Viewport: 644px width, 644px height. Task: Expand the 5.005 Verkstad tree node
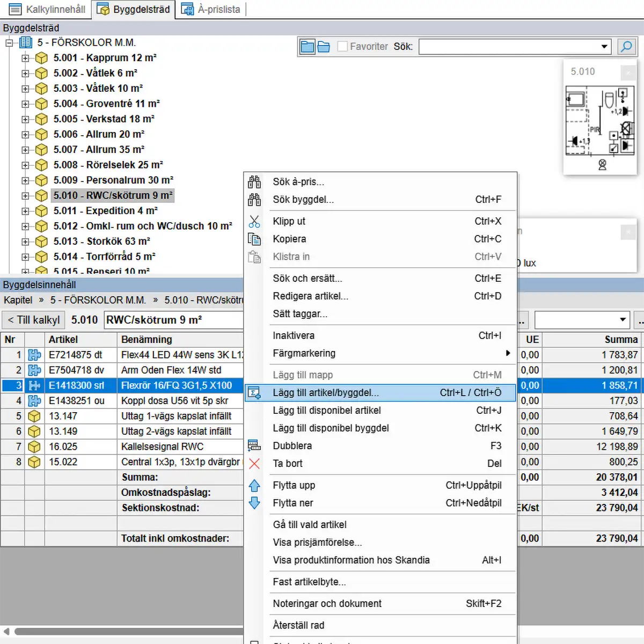pos(25,119)
